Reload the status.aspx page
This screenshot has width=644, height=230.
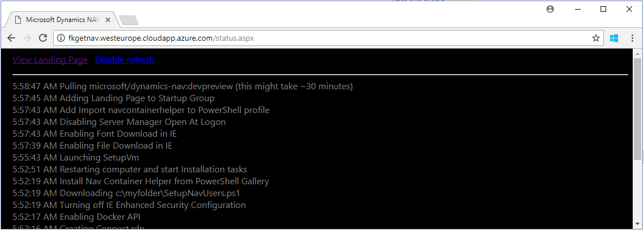pos(42,38)
